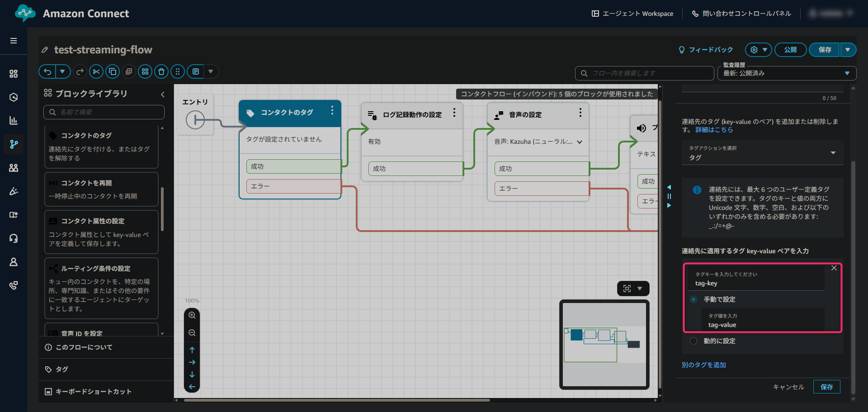Open the settings gear dropdown

point(758,50)
